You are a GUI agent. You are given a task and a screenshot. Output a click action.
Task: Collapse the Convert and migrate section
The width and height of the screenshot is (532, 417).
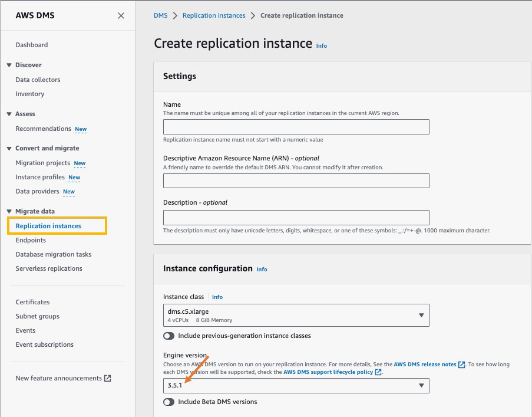coord(9,149)
